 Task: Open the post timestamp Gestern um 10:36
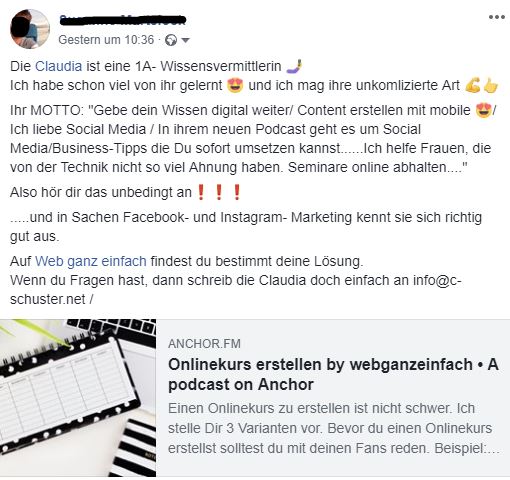pos(106,40)
